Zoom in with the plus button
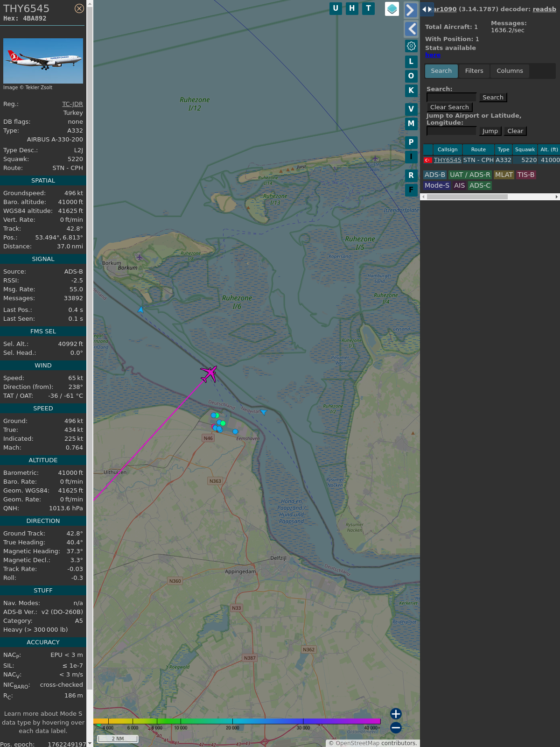Screen dimensions: 560x747 point(396,713)
